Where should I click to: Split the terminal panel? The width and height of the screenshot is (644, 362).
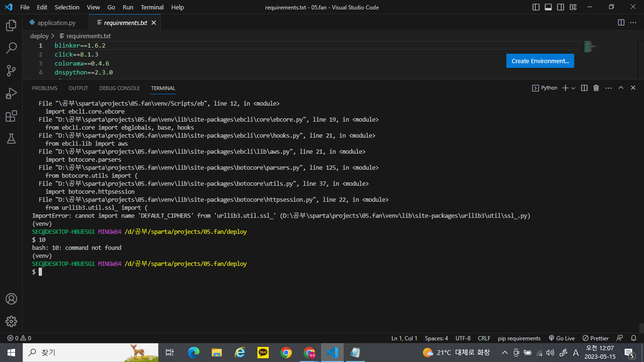pyautogui.click(x=584, y=88)
